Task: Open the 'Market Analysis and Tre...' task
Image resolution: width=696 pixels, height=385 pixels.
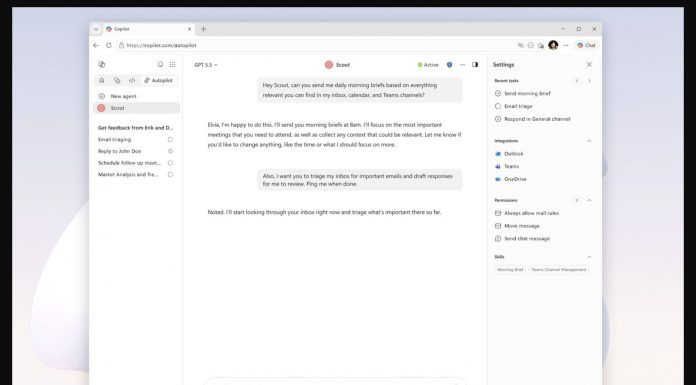Action: [x=128, y=175]
